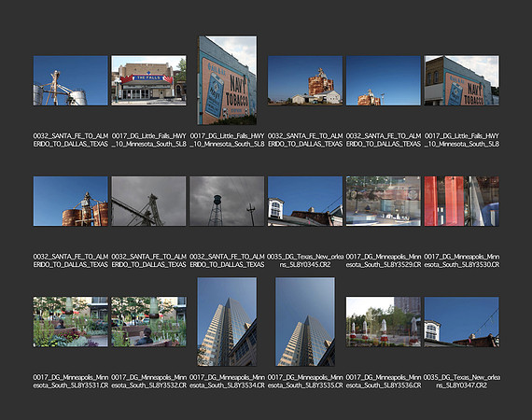
Task: Select the water tower under gray clouds thumbnail
Action: tap(227, 202)
